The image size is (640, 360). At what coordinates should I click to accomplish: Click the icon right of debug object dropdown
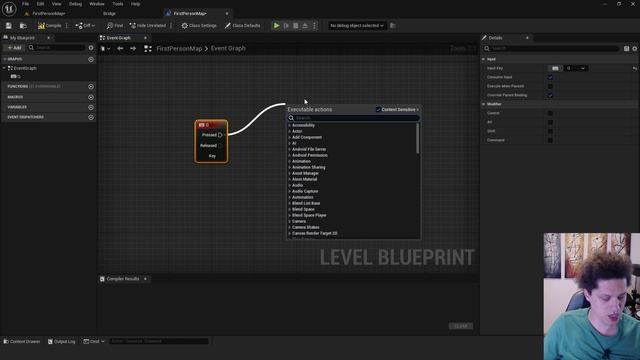coord(393,26)
